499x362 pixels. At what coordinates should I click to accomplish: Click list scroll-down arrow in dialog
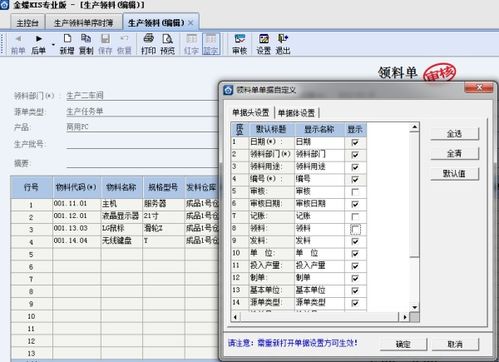click(414, 307)
